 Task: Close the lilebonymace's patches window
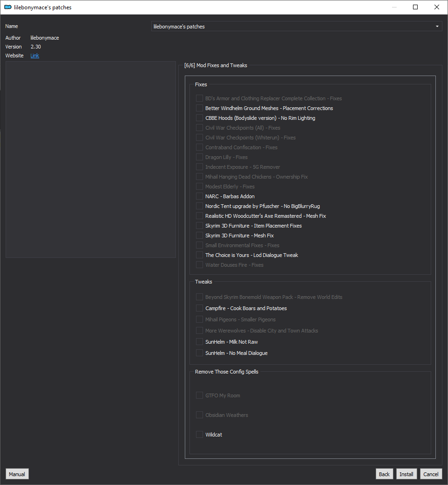(x=436, y=7)
